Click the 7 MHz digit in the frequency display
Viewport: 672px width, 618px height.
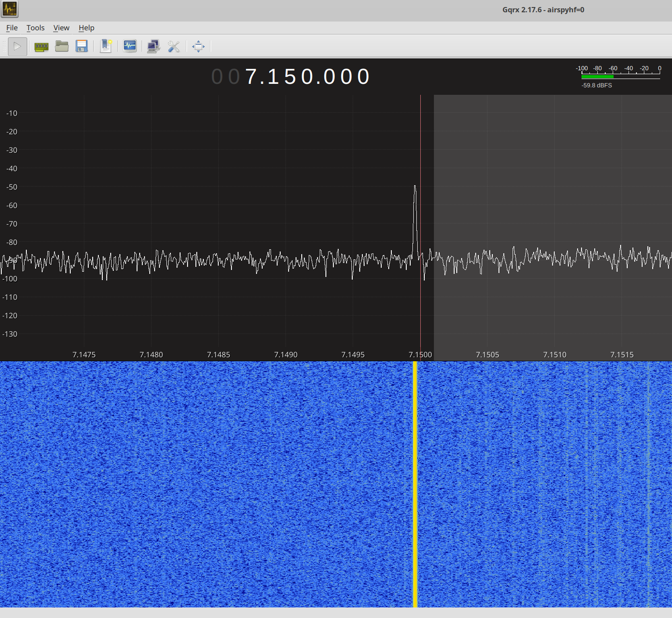coord(251,77)
